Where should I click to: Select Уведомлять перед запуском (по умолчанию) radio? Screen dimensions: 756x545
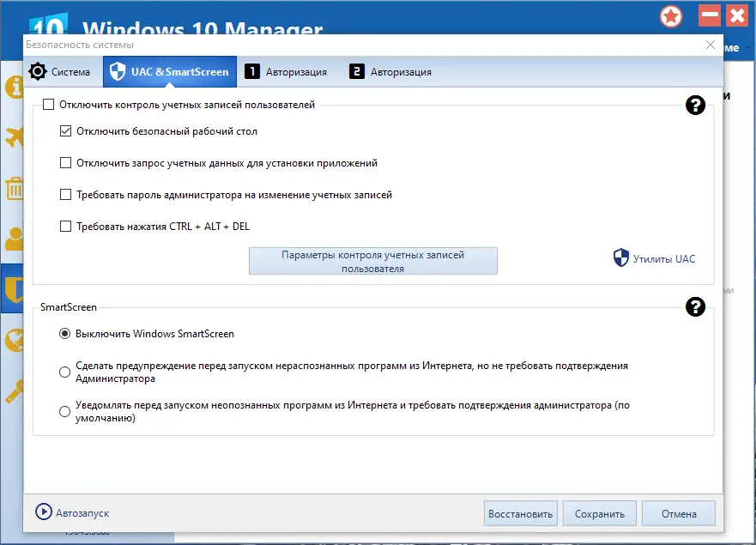64,411
